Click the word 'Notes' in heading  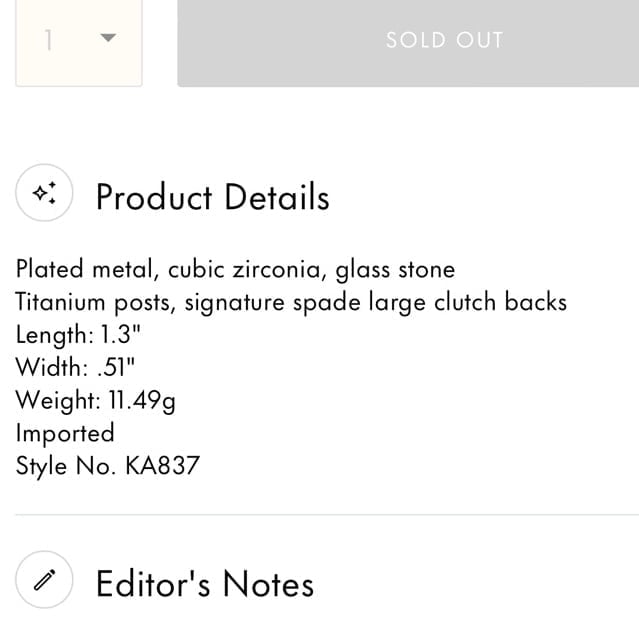(269, 584)
